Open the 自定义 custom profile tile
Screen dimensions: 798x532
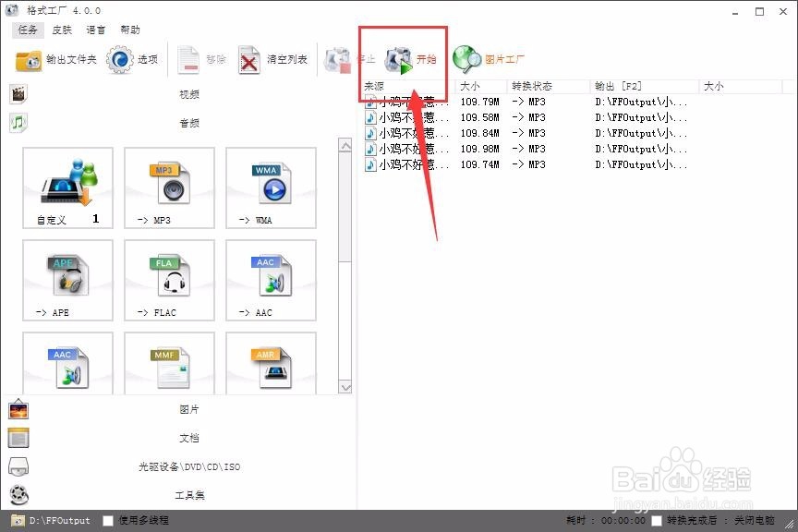[x=67, y=187]
